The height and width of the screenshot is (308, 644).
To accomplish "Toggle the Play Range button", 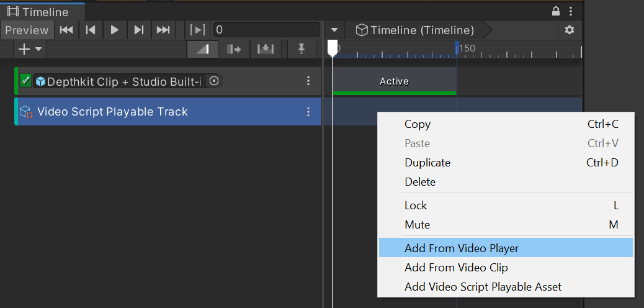I will coord(197,30).
